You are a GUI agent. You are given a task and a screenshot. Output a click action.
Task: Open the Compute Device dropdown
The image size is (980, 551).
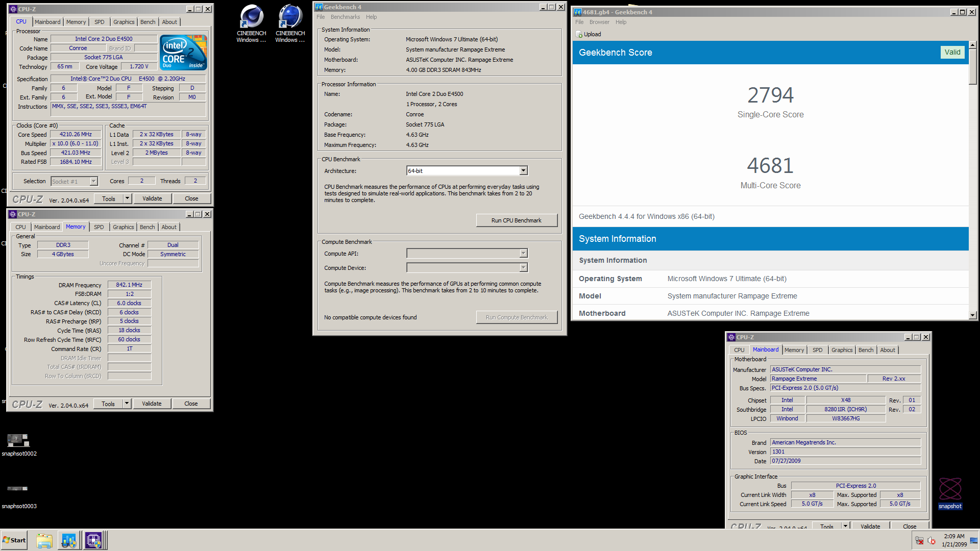click(x=523, y=268)
